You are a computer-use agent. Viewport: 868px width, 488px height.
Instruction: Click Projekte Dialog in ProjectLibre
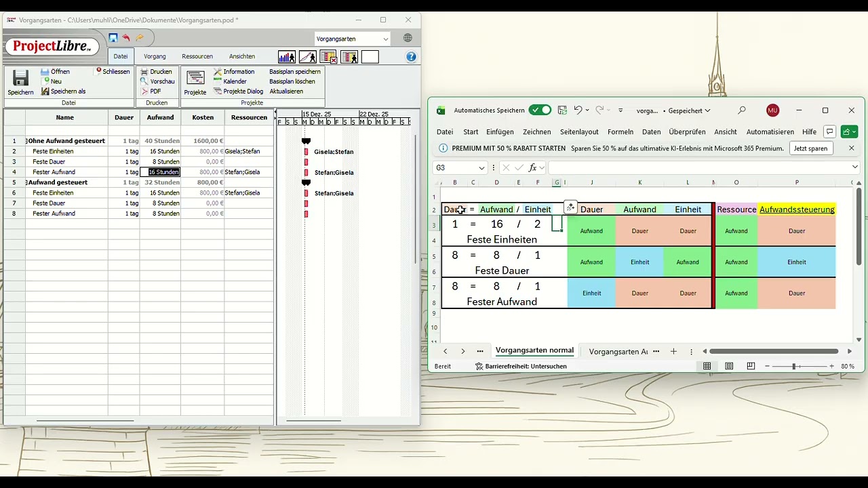click(x=239, y=91)
